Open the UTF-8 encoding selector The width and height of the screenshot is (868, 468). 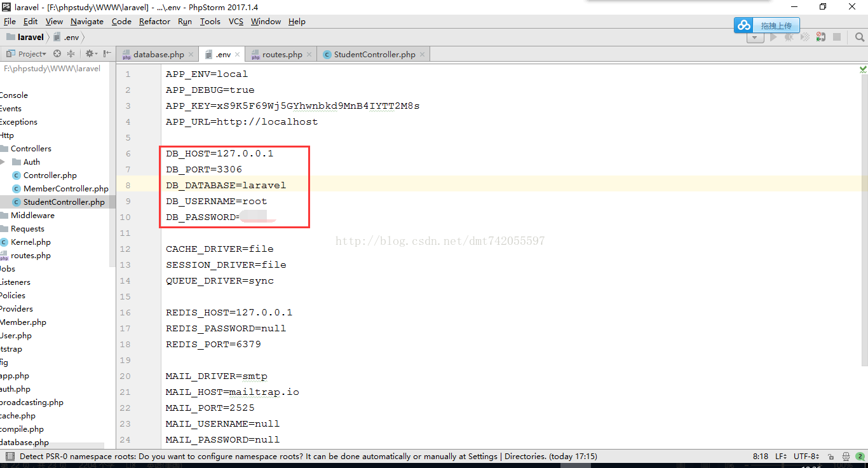tap(806, 457)
